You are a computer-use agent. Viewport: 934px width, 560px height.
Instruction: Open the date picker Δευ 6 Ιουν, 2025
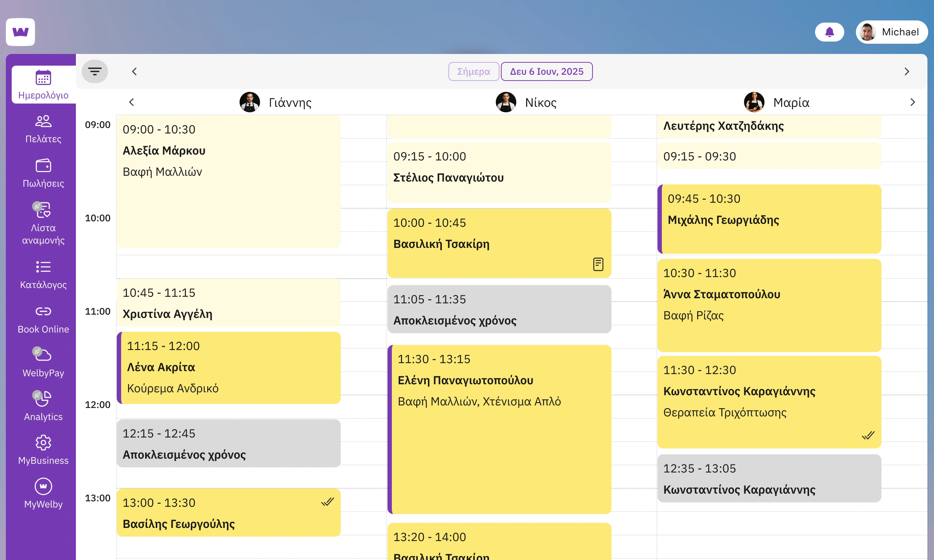point(547,71)
